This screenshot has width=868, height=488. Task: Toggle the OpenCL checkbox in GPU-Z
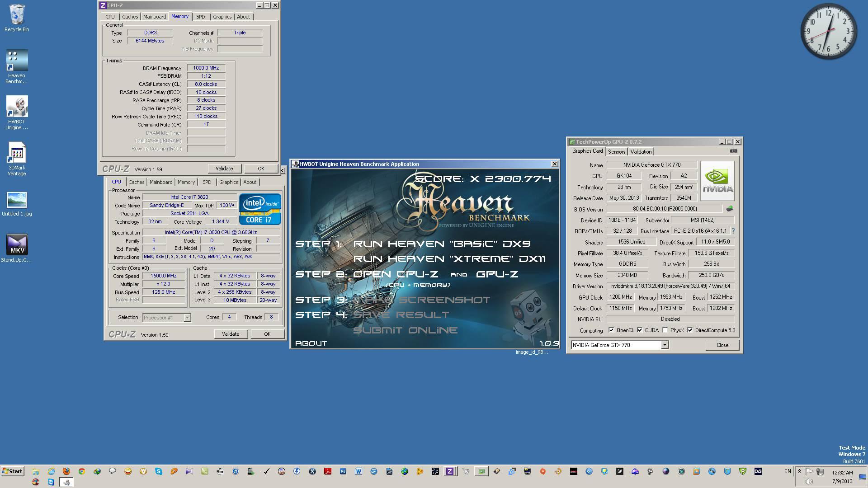(611, 330)
